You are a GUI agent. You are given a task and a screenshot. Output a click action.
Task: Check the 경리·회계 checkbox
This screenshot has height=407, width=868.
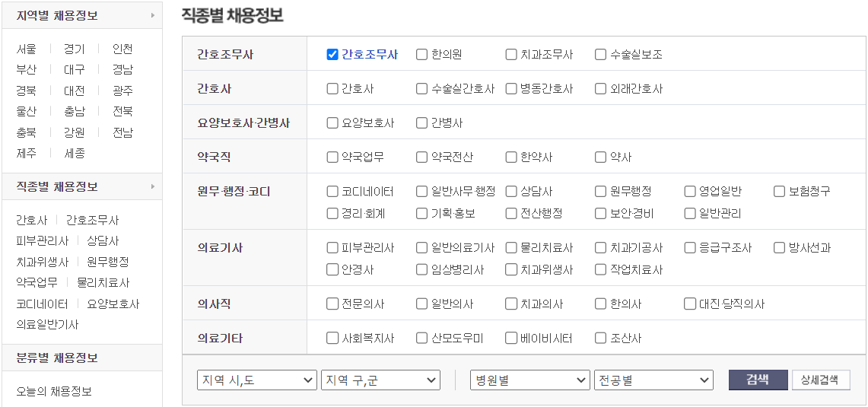332,213
